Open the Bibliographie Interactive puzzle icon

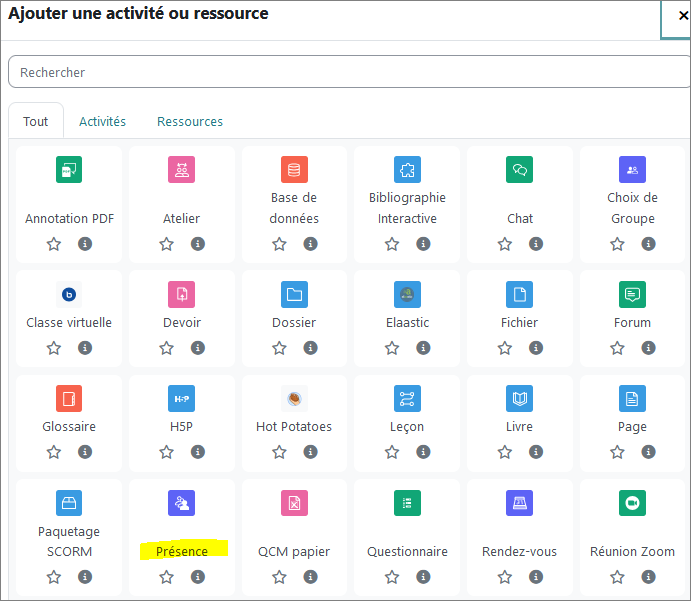(x=407, y=169)
